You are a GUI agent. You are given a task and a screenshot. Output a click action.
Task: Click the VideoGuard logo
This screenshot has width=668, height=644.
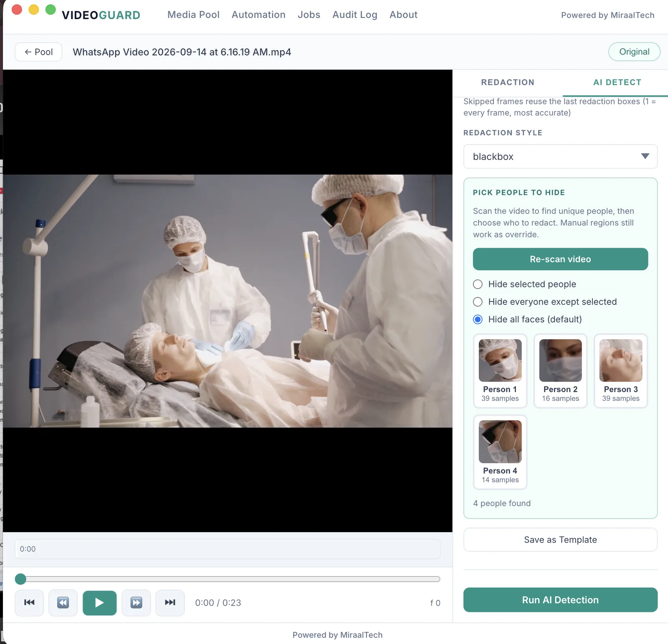click(x=101, y=15)
